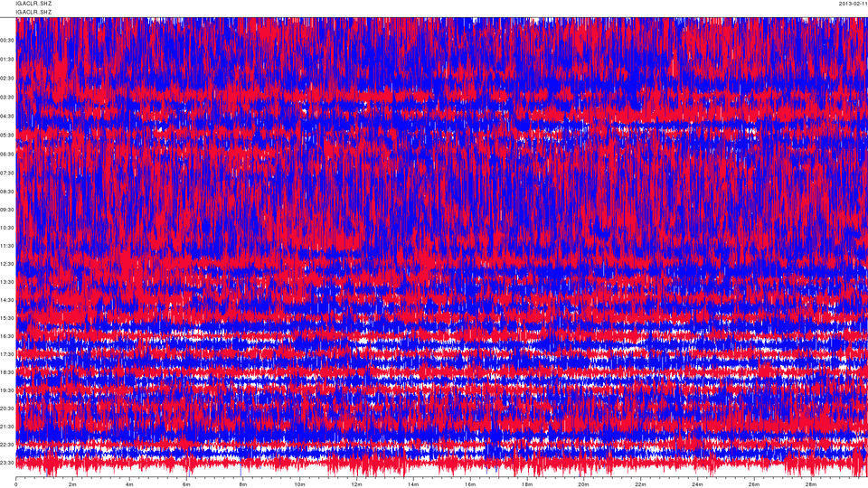
Task: Click the 19:30 time label
Action: tap(7, 390)
